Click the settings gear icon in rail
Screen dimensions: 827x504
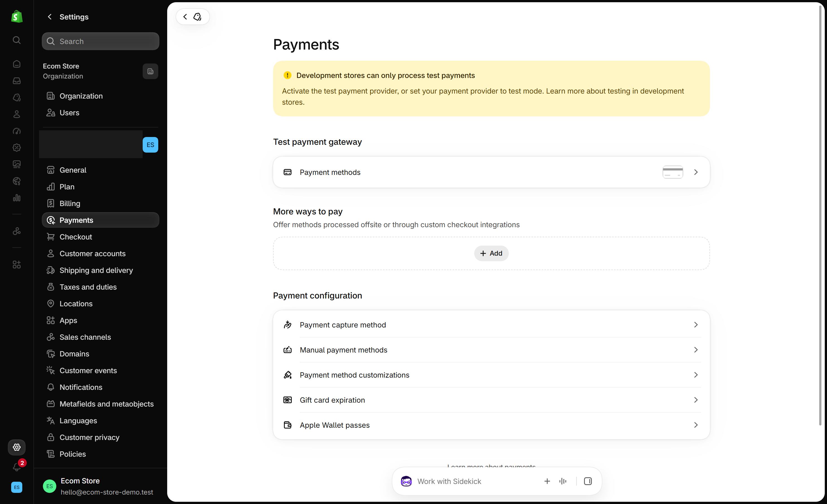17,447
